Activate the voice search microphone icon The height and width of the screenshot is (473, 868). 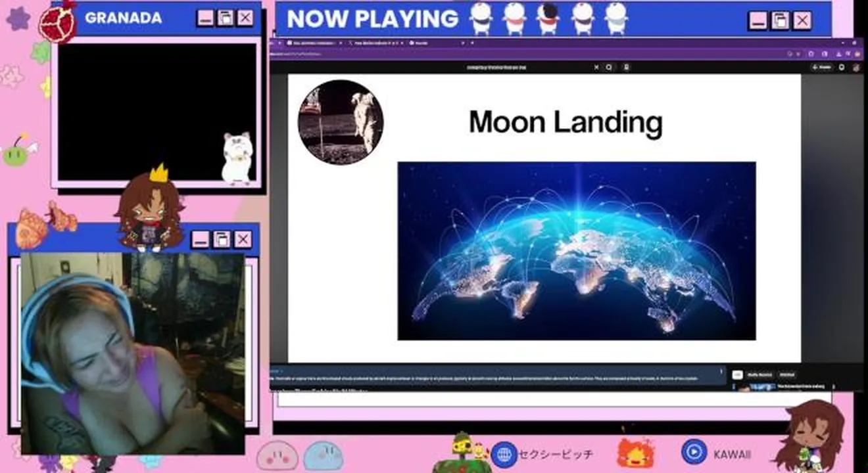click(627, 67)
